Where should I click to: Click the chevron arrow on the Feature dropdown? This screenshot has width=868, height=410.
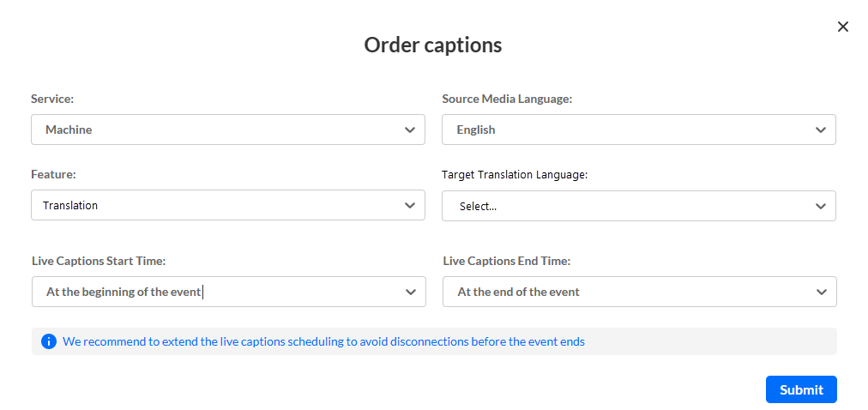[x=409, y=205]
